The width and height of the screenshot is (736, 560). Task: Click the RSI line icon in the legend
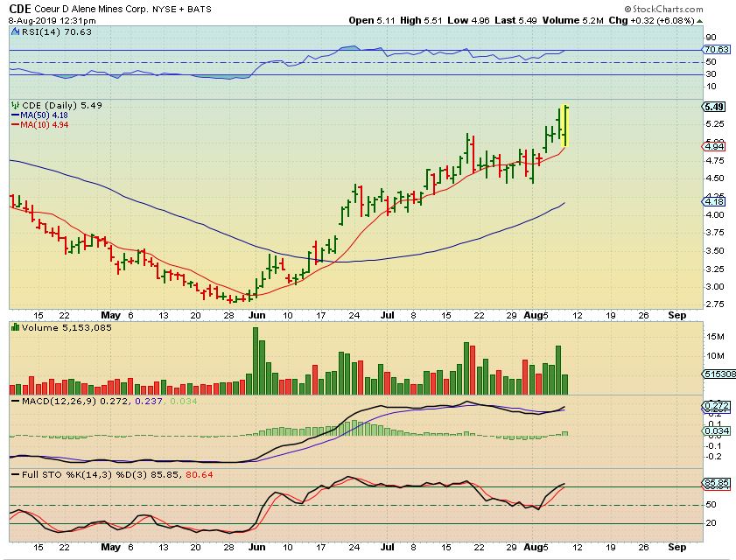pos(16,31)
